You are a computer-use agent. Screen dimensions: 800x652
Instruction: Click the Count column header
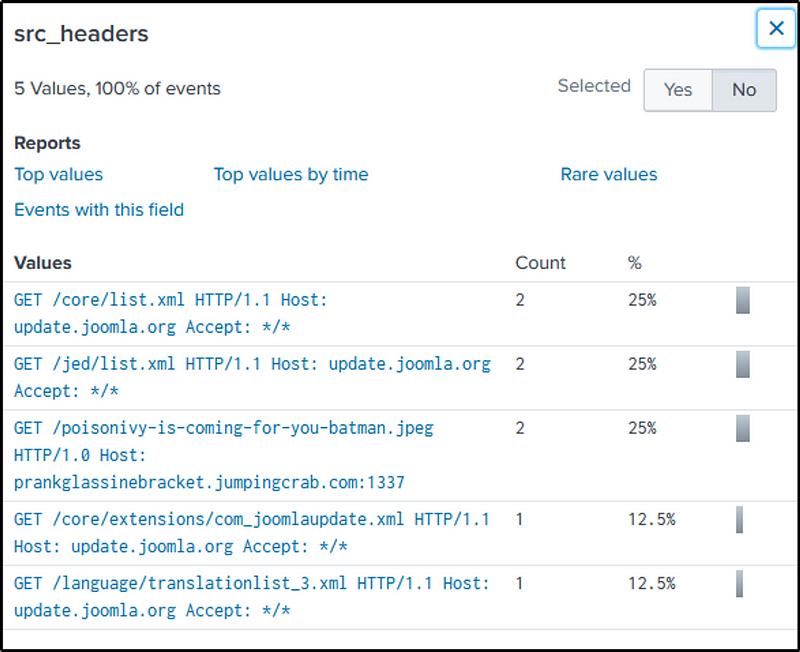[540, 263]
